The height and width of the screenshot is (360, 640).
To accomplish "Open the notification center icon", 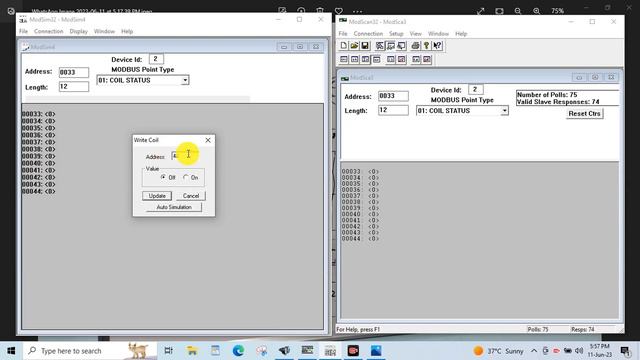I will pos(625,351).
